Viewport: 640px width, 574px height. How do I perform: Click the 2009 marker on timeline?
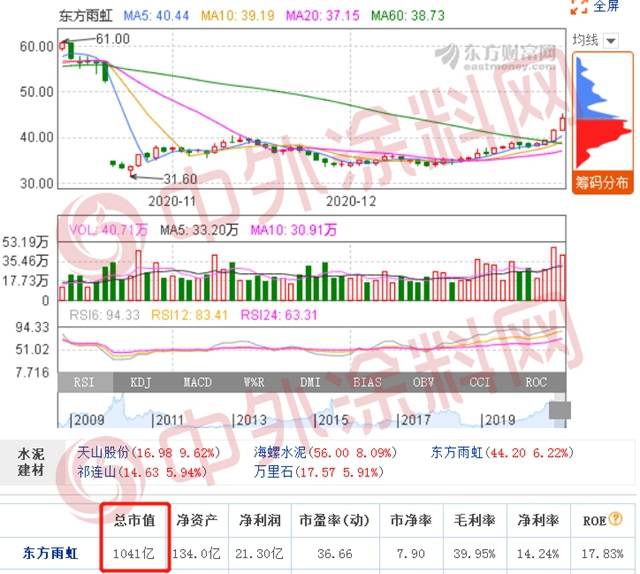[87, 419]
